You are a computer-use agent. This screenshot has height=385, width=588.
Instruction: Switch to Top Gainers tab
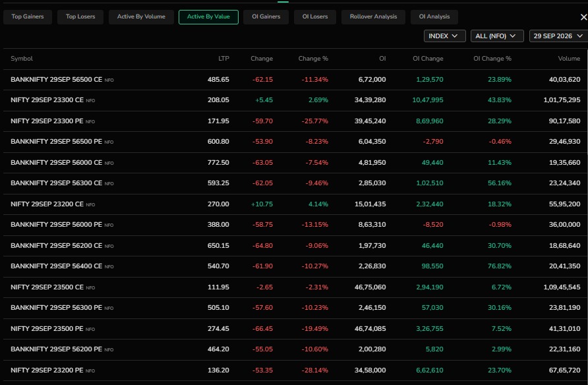coord(28,16)
